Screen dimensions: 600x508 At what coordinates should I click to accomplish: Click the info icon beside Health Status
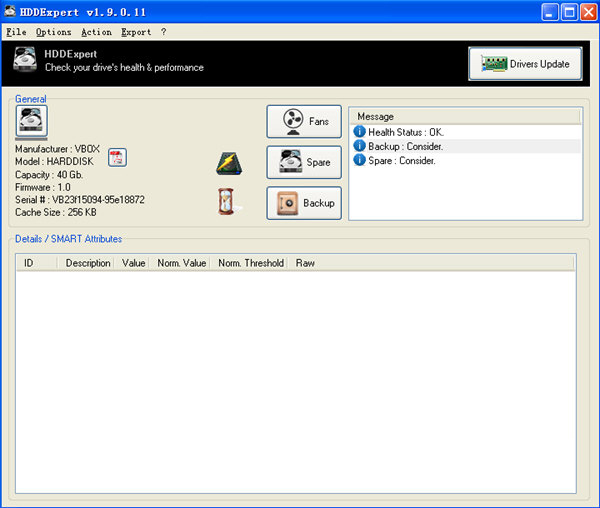coord(359,132)
